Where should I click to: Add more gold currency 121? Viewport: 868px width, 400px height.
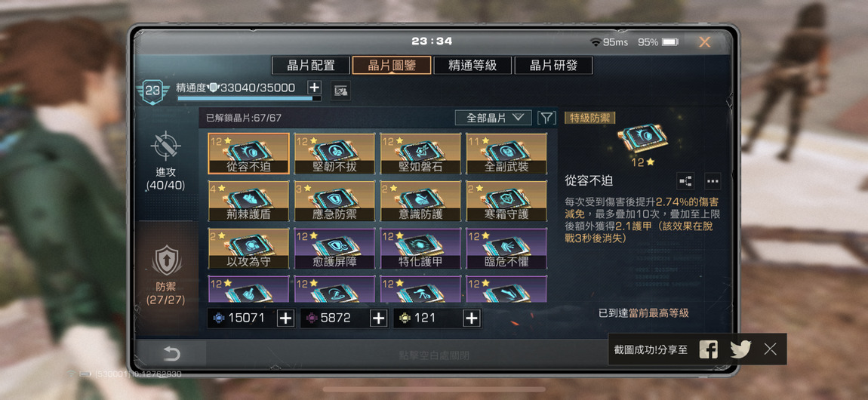coord(471,318)
